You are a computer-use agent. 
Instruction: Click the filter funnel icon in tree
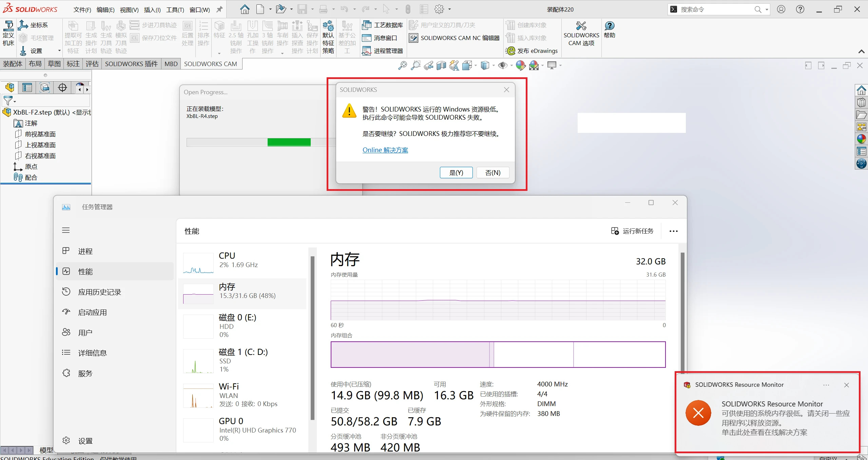pyautogui.click(x=8, y=101)
